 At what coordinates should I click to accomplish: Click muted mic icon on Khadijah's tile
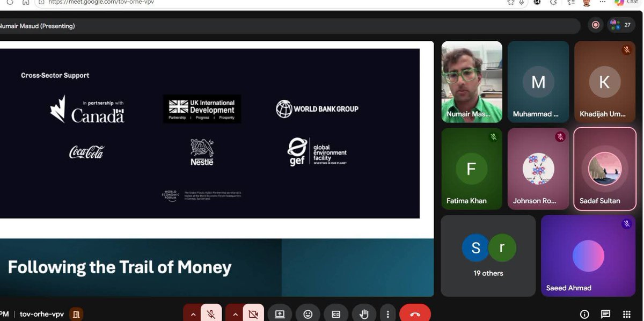[x=626, y=50]
